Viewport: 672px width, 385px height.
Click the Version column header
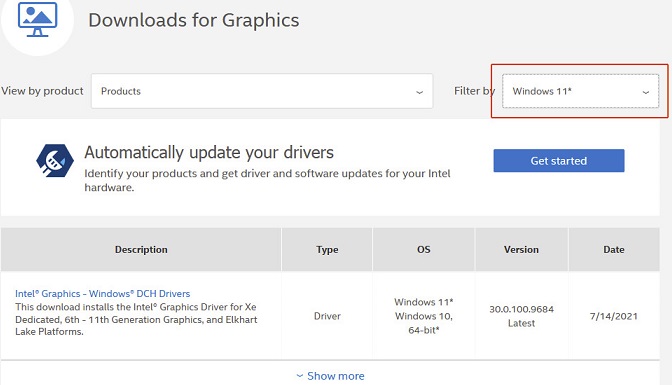pyautogui.click(x=521, y=250)
